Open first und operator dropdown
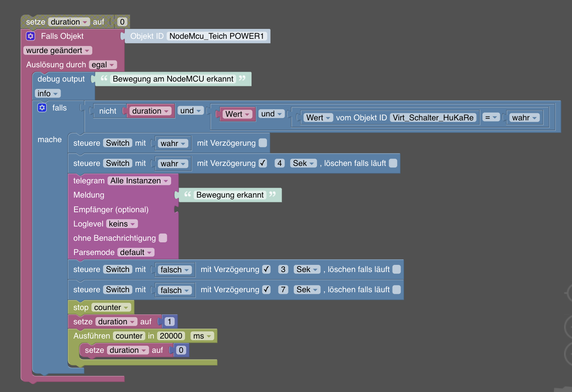Screen dimensions: 572x392 click(x=191, y=110)
